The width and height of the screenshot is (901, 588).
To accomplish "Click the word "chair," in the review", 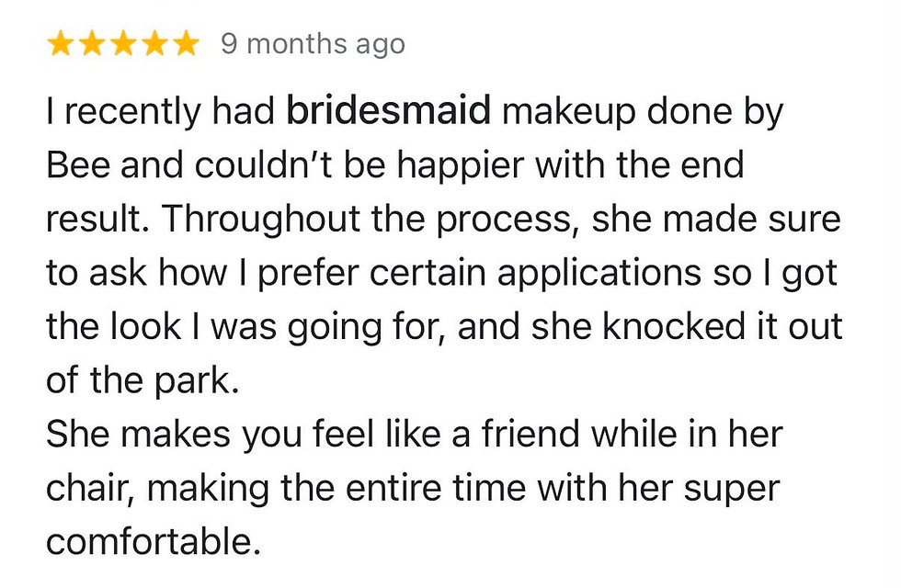I will pyautogui.click(x=90, y=489).
